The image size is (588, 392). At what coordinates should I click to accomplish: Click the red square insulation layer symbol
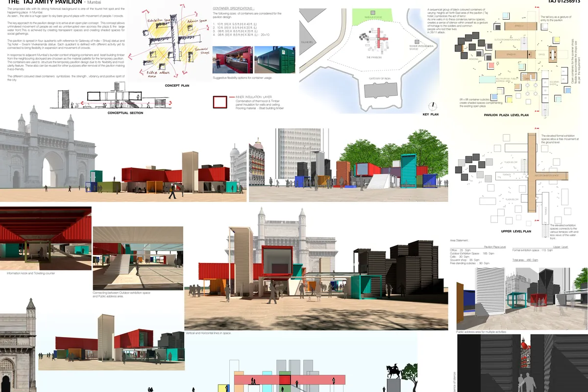(x=220, y=102)
